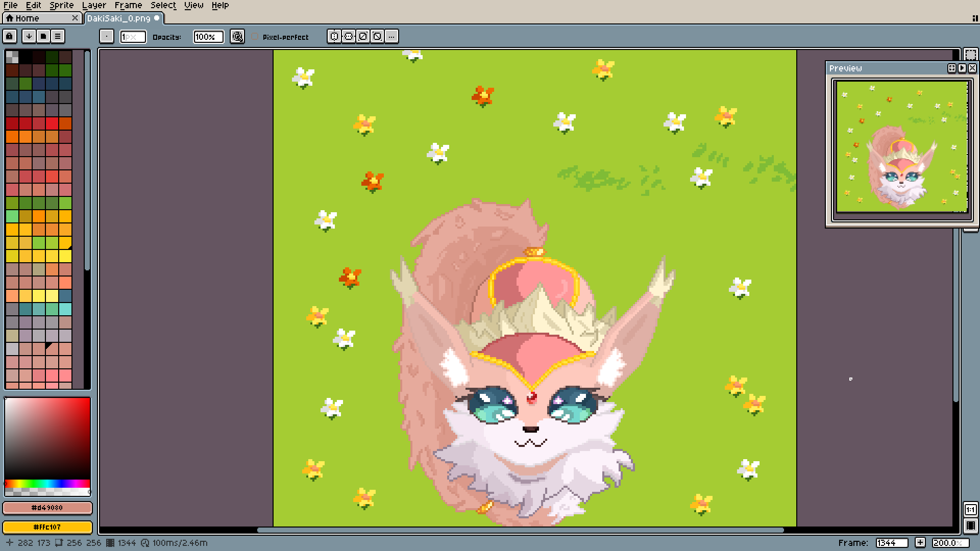
Task: Center the preview with fit icon
Action: 952,68
